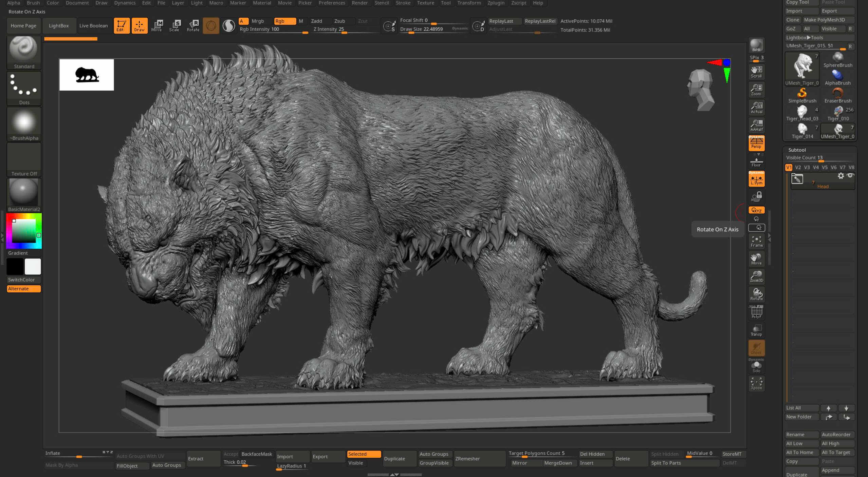Click the Make PolyMesh3D button
The height and width of the screenshot is (477, 868).
tap(824, 20)
